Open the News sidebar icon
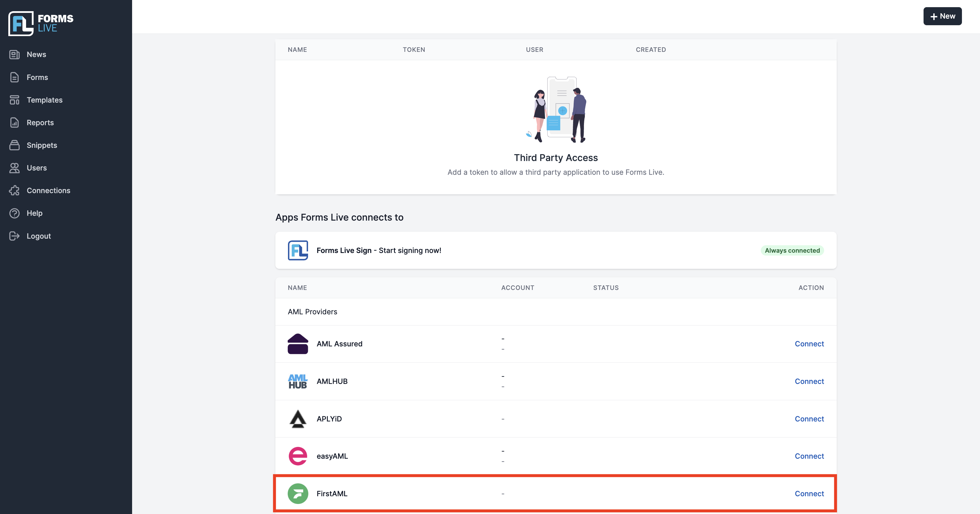This screenshot has height=514, width=980. [x=14, y=54]
